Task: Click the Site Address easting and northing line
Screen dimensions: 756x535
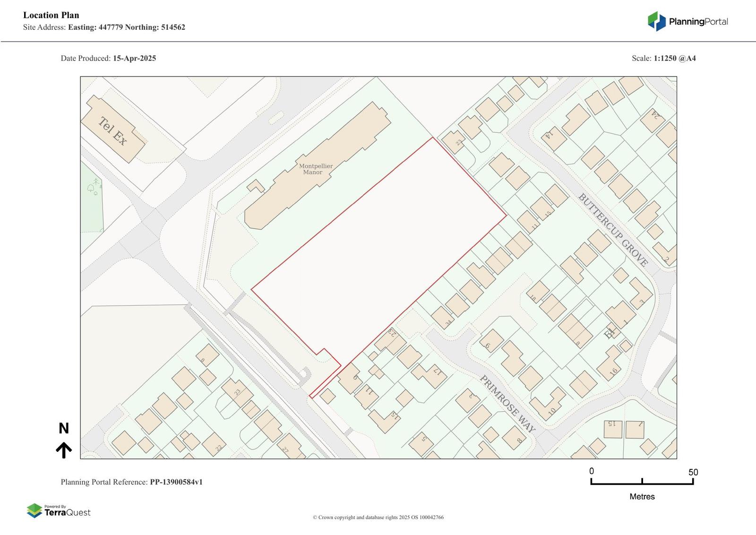Action: click(104, 27)
